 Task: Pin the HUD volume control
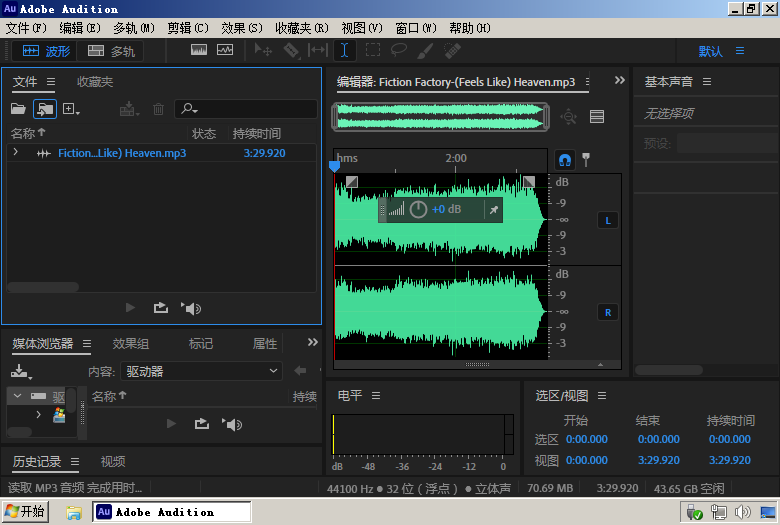pos(493,210)
